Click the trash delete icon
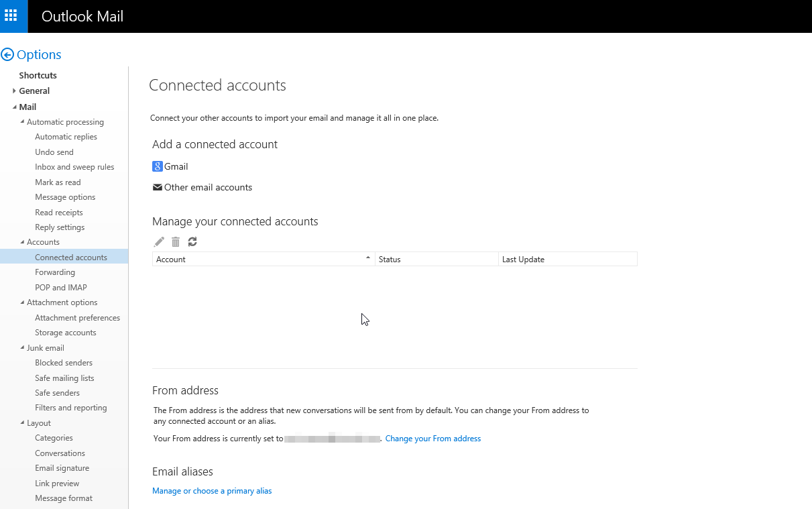 (x=176, y=241)
